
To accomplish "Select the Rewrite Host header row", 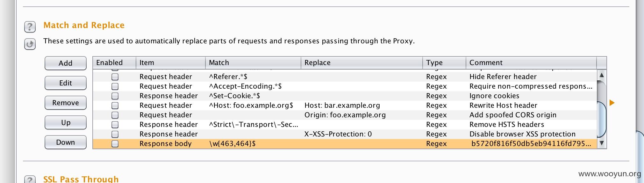I will [x=345, y=106].
